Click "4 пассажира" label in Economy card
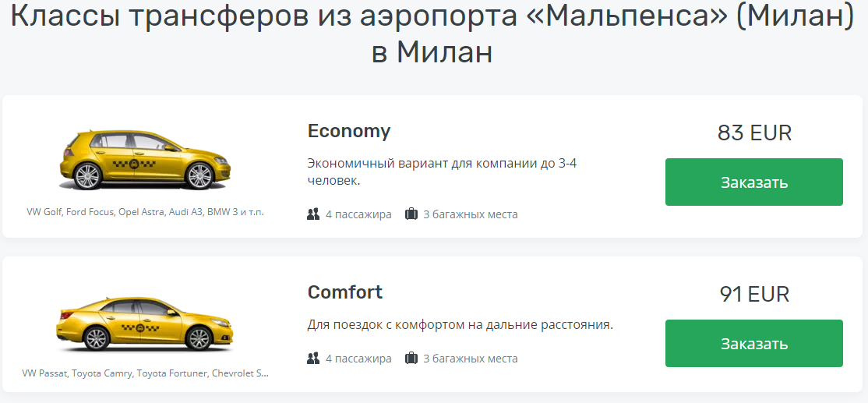The image size is (868, 403). [358, 214]
